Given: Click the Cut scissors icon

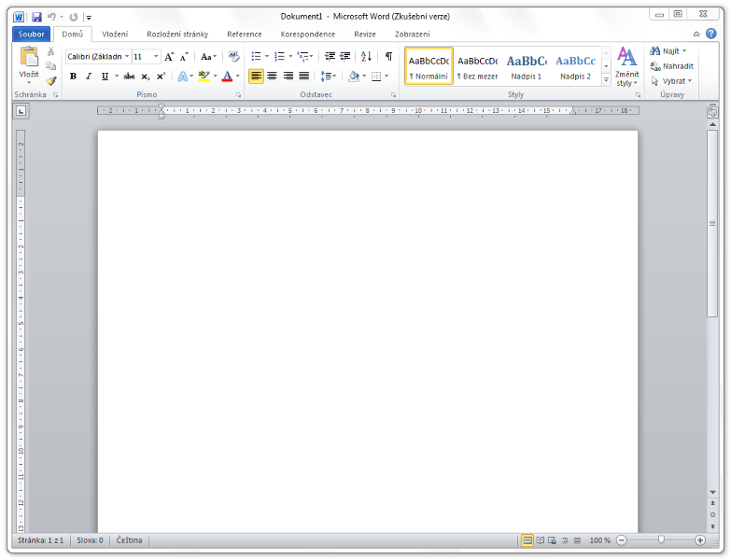Looking at the screenshot, I should click(50, 51).
